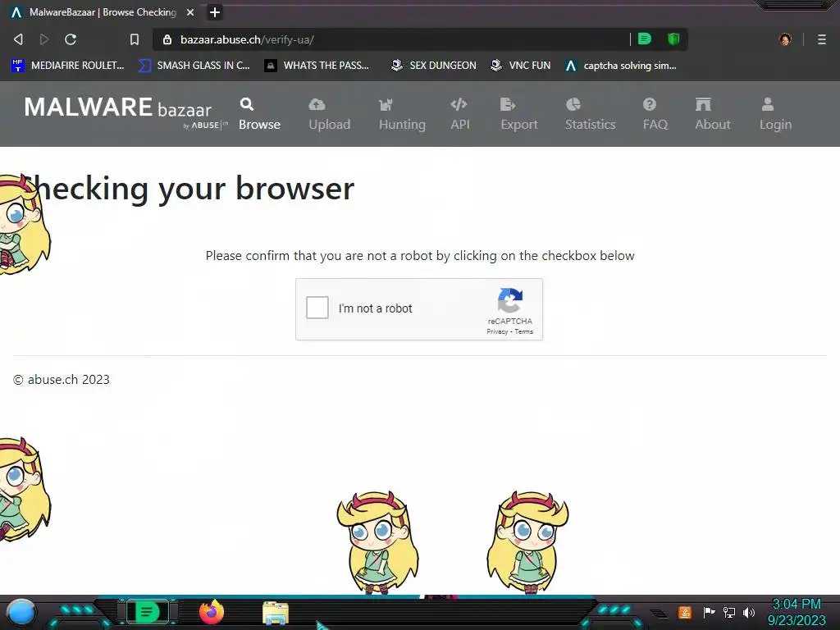Viewport: 840px width, 630px height.
Task: Open the About navigation item
Action: coord(713,114)
